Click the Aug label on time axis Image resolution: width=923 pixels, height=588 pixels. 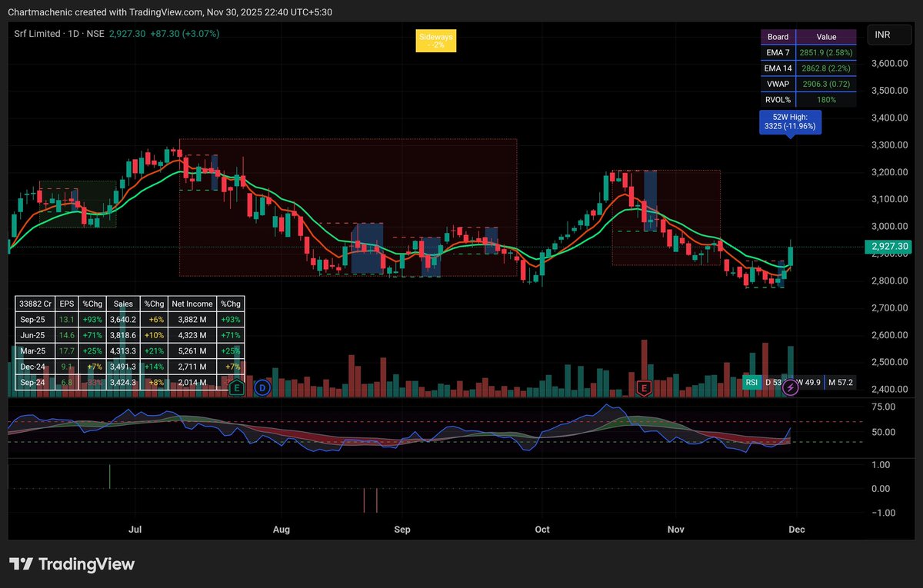click(x=282, y=530)
